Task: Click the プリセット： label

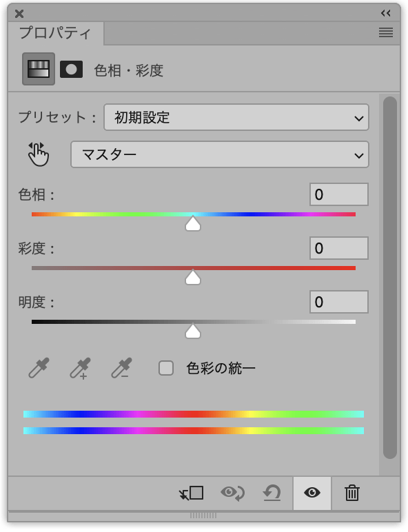Action: (57, 117)
